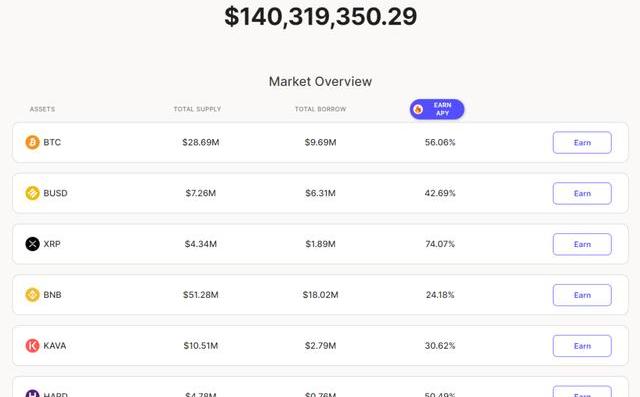
Task: Open the Earn button for BTC
Action: point(582,142)
